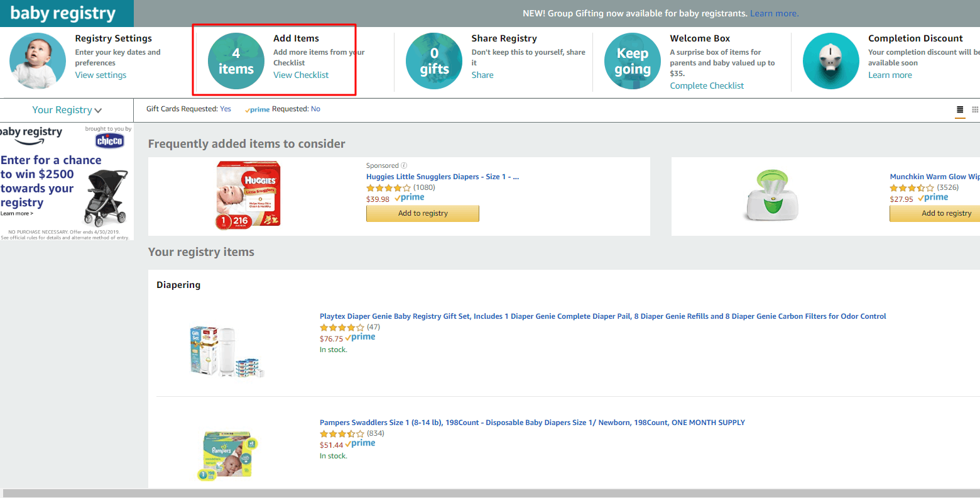Screen dimensions: 980x498
Task: Select the Keep going circle icon
Action: click(x=633, y=61)
